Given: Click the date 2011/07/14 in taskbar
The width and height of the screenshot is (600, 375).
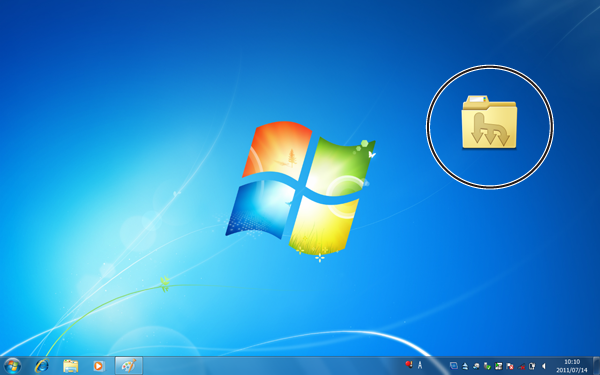Looking at the screenshot, I should tap(572, 370).
